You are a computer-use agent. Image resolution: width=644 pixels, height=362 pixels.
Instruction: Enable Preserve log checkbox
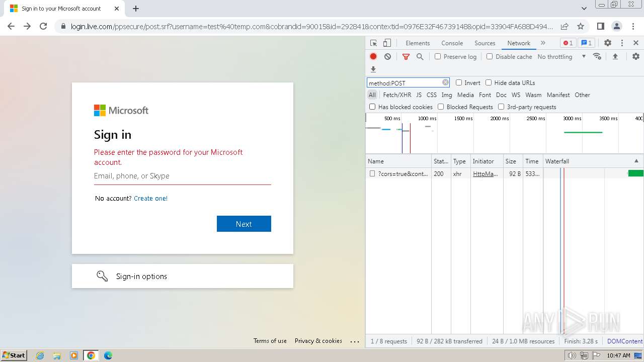click(x=438, y=56)
